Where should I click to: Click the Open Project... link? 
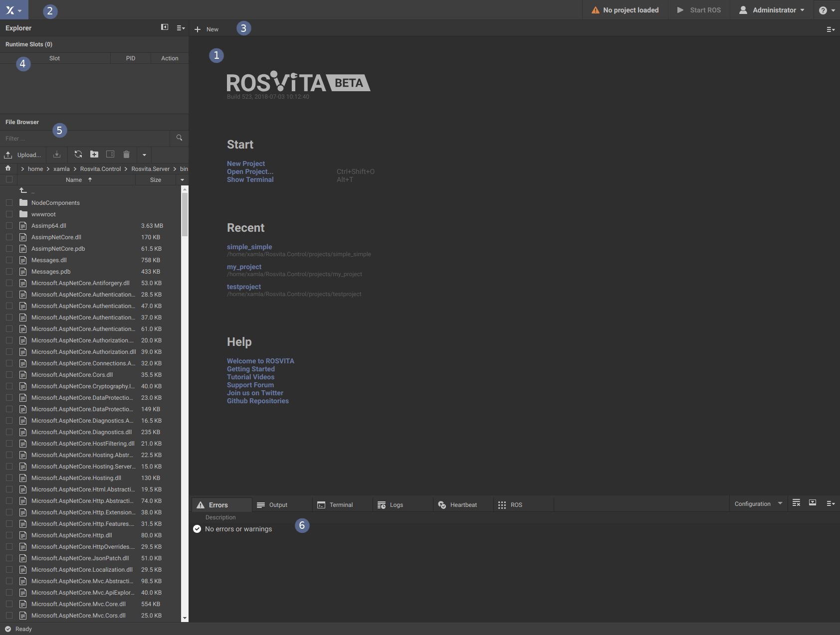[250, 171]
